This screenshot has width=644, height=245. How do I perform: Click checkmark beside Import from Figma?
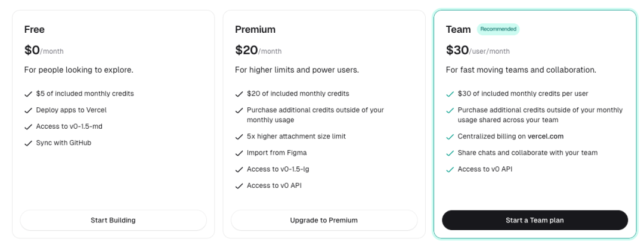(x=239, y=153)
